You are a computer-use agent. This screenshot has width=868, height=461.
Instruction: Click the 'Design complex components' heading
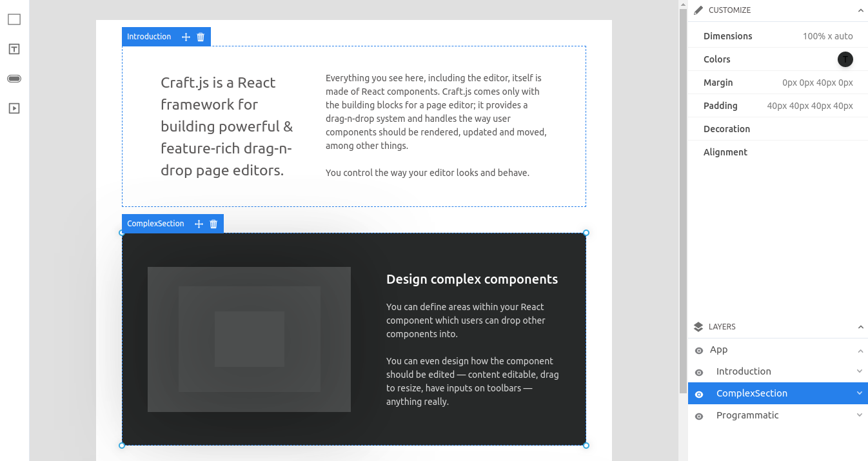[x=472, y=279]
